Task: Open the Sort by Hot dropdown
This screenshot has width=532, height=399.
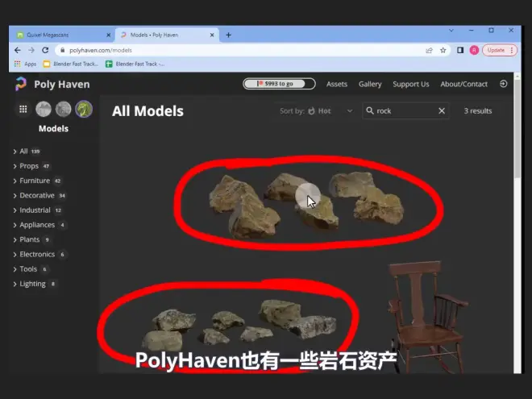Action: [x=316, y=111]
